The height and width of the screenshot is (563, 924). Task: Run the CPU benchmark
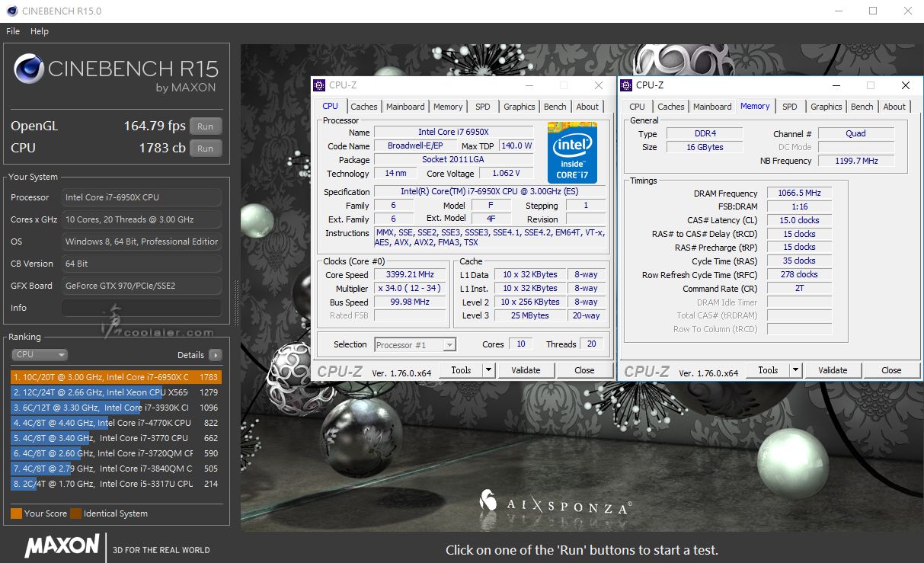pos(206,149)
